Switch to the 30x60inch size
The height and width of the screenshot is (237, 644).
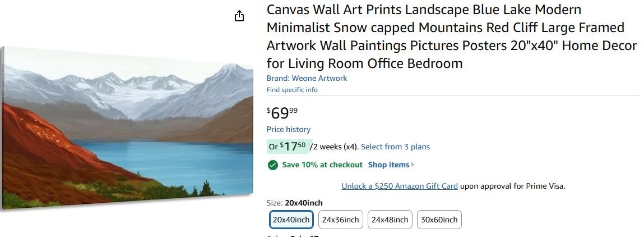coord(439,220)
